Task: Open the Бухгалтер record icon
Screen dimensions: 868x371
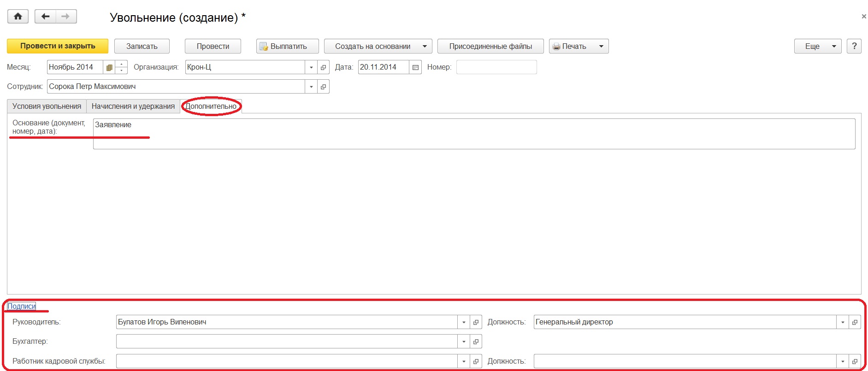Action: point(476,342)
